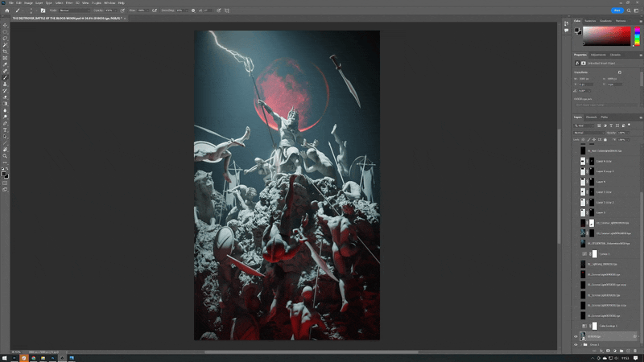Hide the selected 01R030.tga layer
Screen dimensions: 644x362
coord(576,336)
